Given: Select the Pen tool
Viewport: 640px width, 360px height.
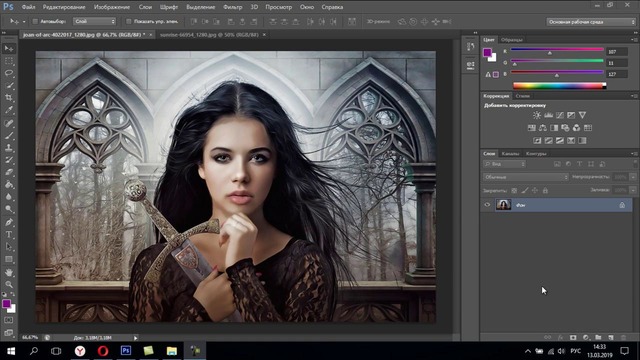Looking at the screenshot, I should coord(9,222).
